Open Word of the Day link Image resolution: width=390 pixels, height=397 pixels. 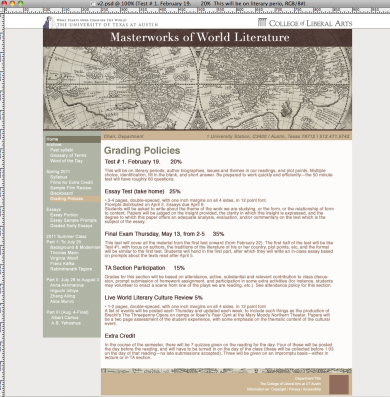coord(66,161)
